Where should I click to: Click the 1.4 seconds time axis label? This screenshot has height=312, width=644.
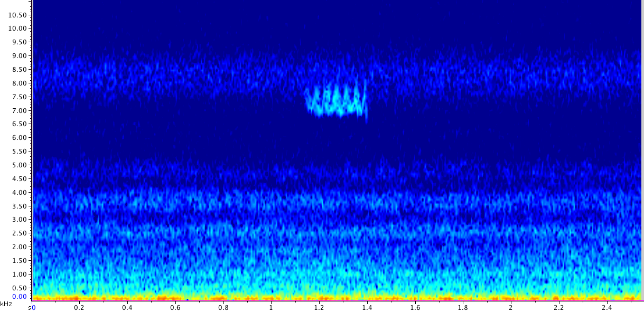pos(367,307)
